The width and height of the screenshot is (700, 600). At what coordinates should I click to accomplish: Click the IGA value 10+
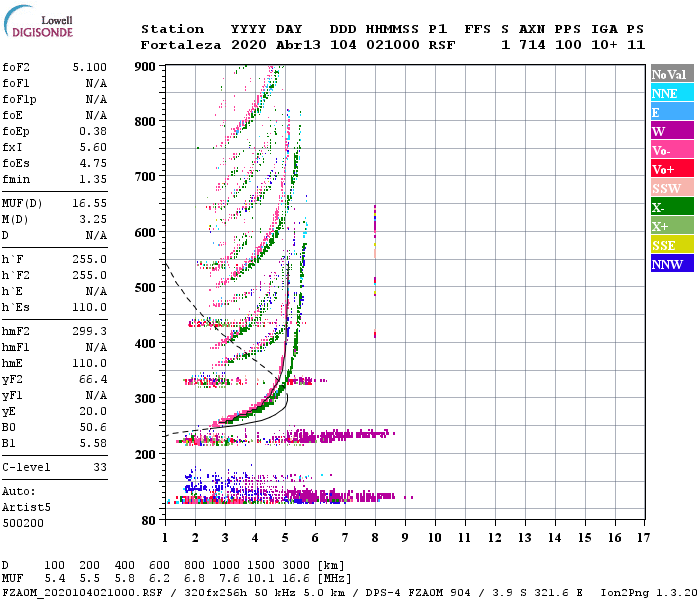(x=604, y=45)
